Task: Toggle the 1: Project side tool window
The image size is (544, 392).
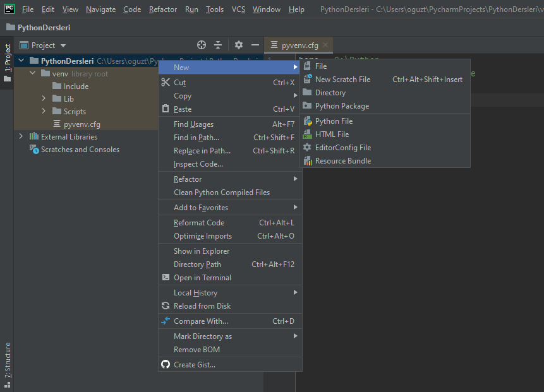Action: [8, 62]
